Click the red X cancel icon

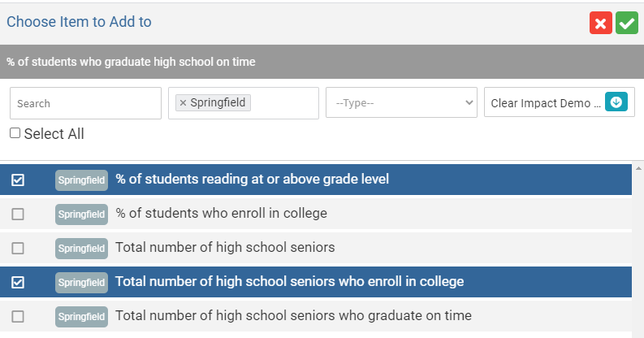[601, 23]
